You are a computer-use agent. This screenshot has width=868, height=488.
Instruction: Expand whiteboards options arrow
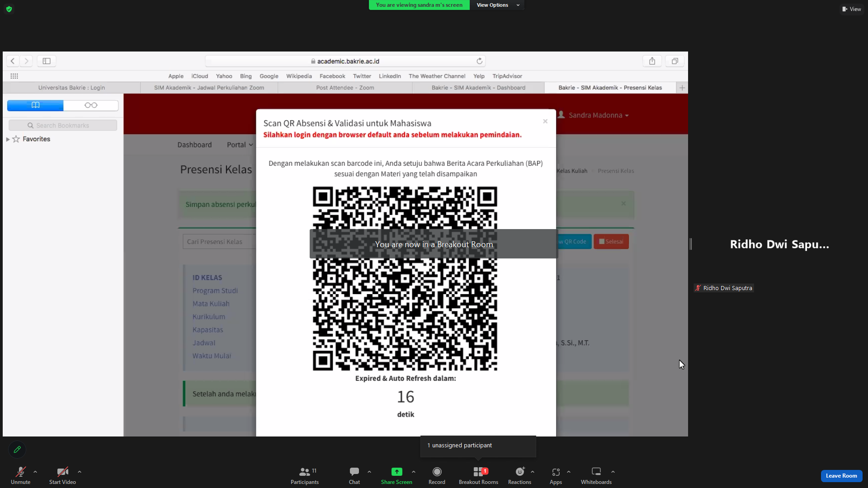(613, 472)
